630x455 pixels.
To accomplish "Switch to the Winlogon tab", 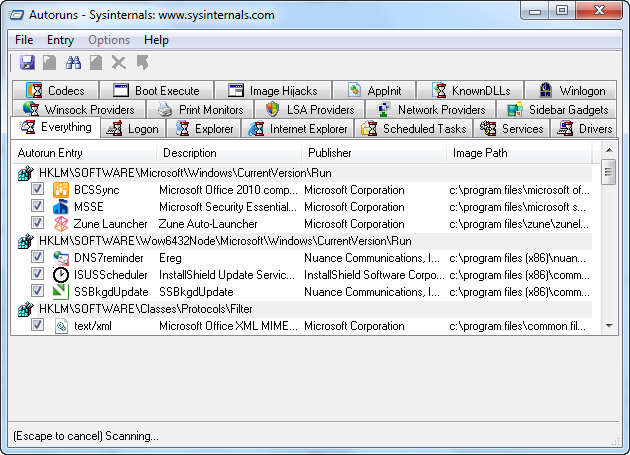I will tap(571, 90).
